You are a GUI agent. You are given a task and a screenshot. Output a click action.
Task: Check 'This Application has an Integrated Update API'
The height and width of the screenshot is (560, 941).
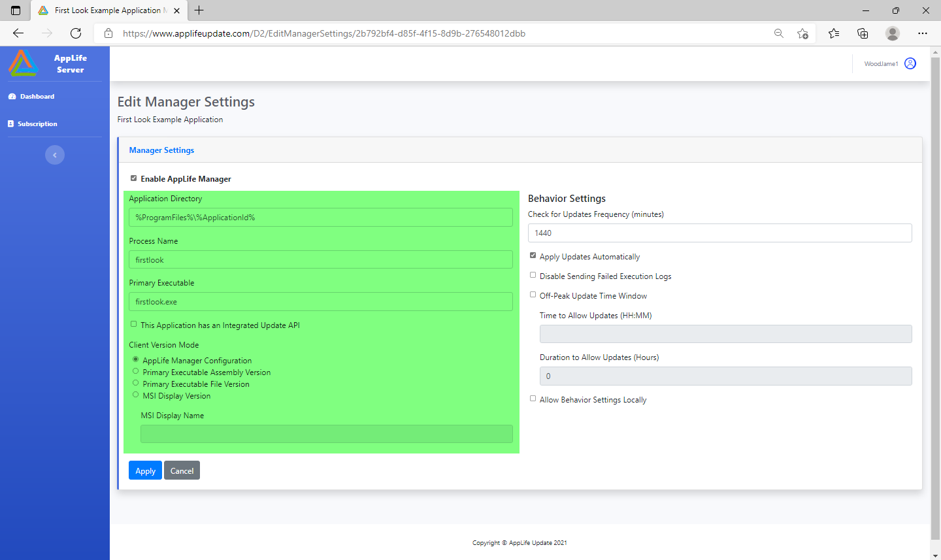coord(133,324)
